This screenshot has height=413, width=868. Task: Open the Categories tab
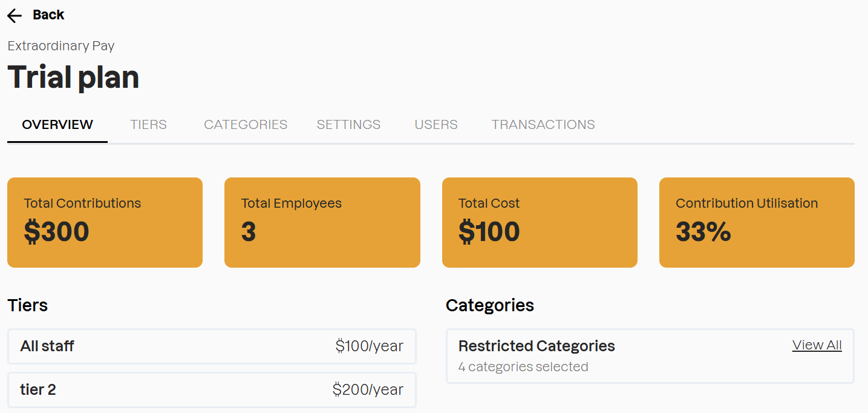point(245,125)
